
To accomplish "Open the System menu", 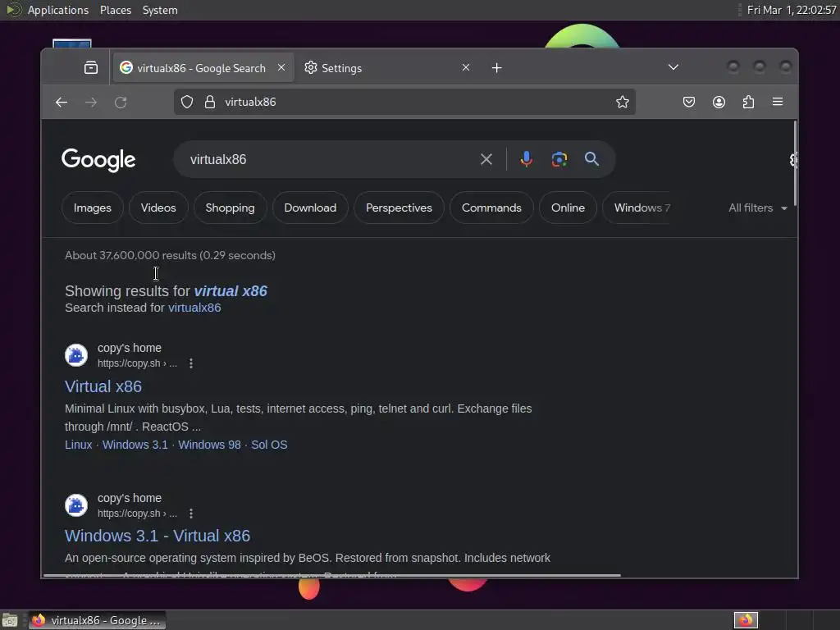I will pyautogui.click(x=160, y=10).
